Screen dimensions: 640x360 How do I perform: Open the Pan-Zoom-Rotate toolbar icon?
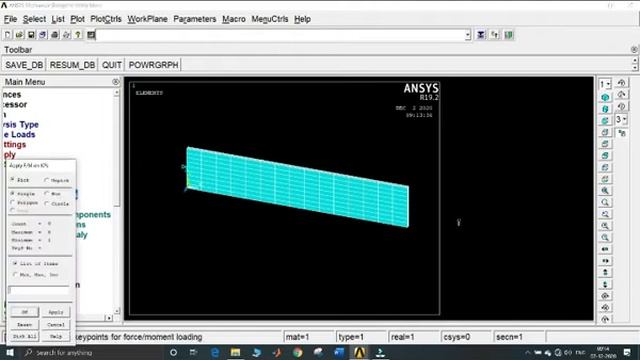43,35
